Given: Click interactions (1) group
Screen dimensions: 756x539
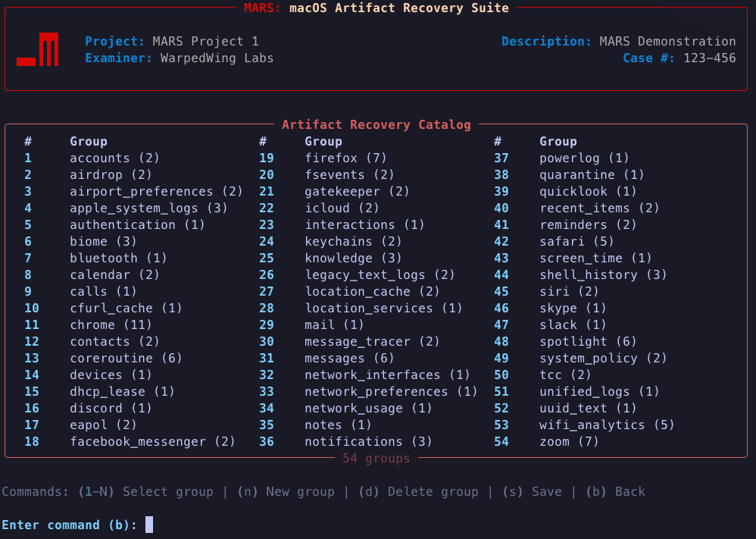Looking at the screenshot, I should 364,225.
